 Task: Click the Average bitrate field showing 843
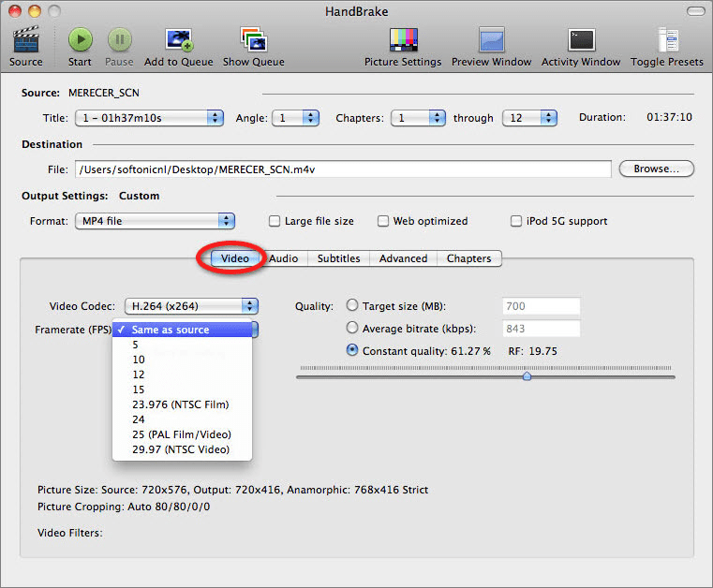(x=542, y=328)
